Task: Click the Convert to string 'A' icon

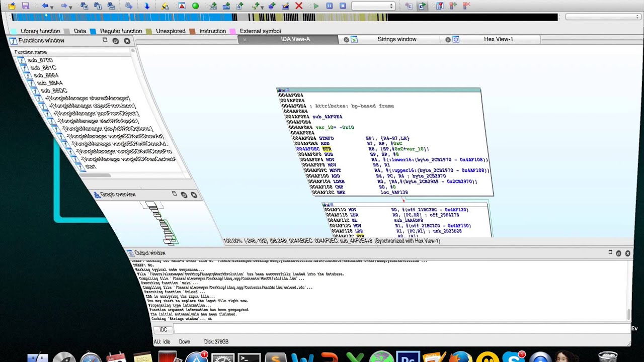Action: [240, 6]
